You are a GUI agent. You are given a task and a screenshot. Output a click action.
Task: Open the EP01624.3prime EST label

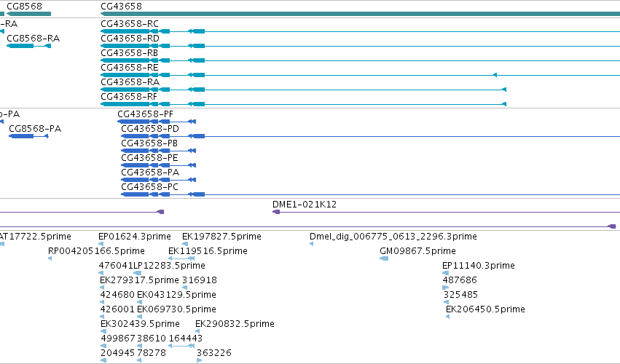(135, 237)
